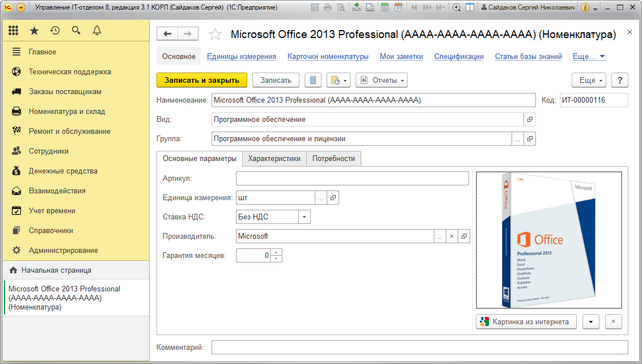Switch to the Основные параметры tab
The image size is (642, 364).
click(x=200, y=158)
